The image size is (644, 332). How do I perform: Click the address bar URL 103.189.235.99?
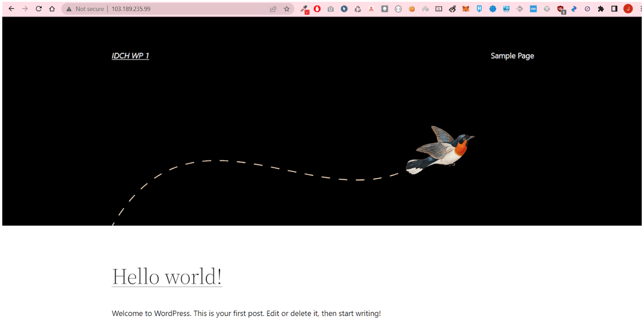coord(131,9)
